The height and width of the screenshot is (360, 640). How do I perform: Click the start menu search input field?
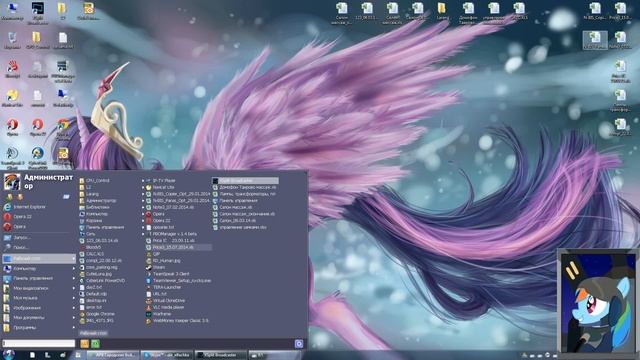point(39,343)
